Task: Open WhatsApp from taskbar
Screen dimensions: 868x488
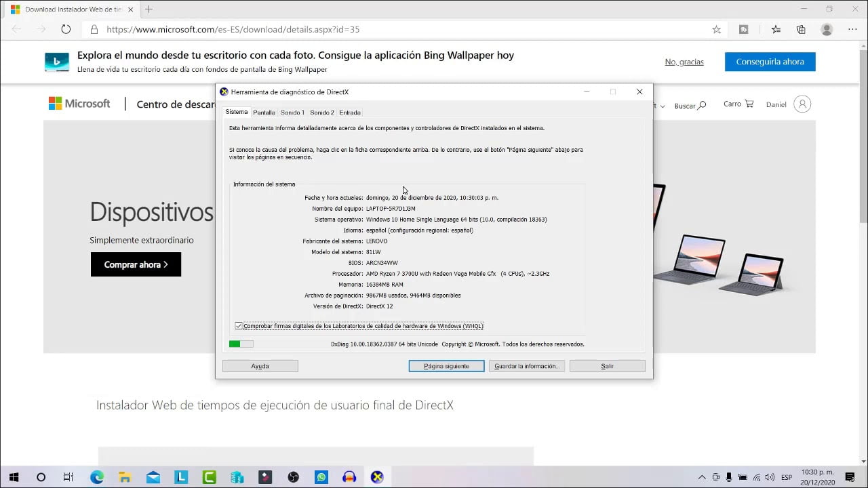Action: pos(321,477)
